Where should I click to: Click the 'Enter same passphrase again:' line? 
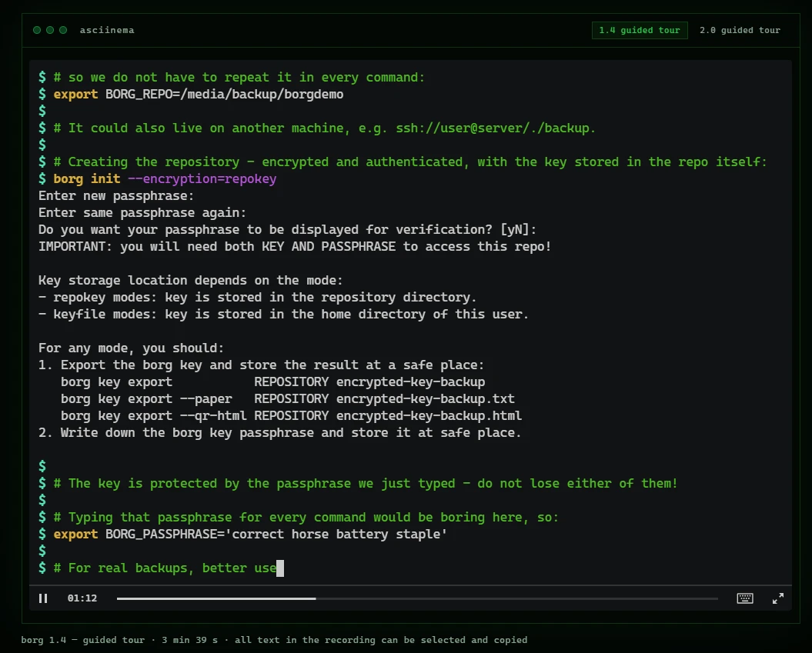(142, 212)
